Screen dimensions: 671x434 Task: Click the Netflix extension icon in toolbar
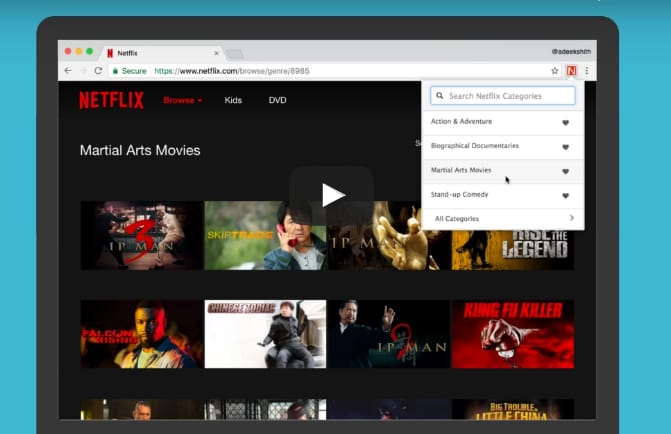571,71
